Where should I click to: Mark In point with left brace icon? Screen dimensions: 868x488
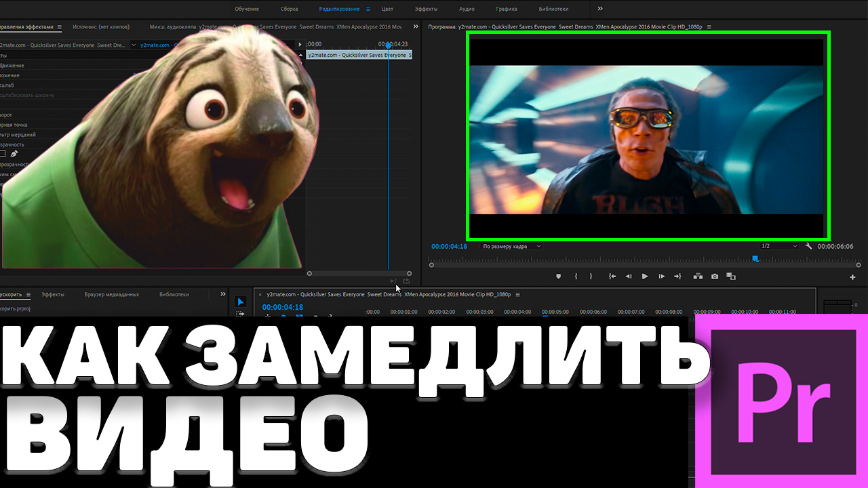(576, 277)
